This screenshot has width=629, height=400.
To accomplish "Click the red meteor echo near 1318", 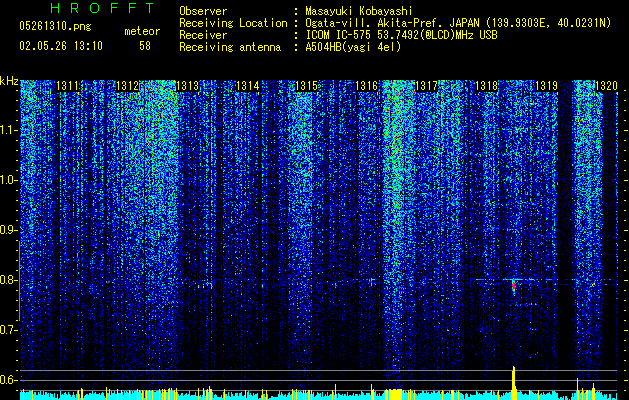I will (513, 286).
